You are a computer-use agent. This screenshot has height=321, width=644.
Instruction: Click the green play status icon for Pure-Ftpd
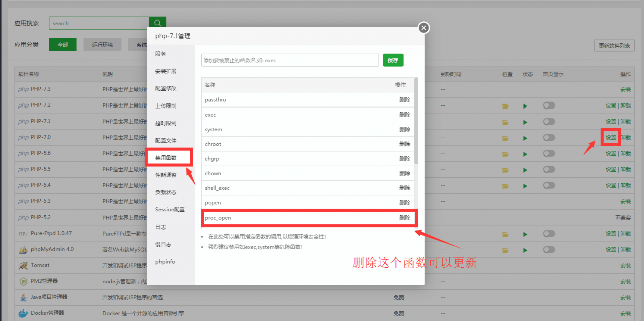pyautogui.click(x=525, y=234)
